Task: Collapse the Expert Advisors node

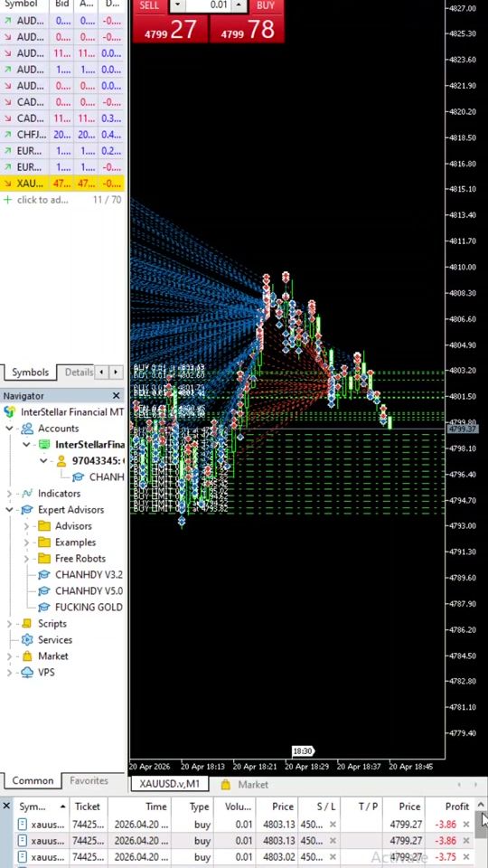Action: tap(9, 510)
